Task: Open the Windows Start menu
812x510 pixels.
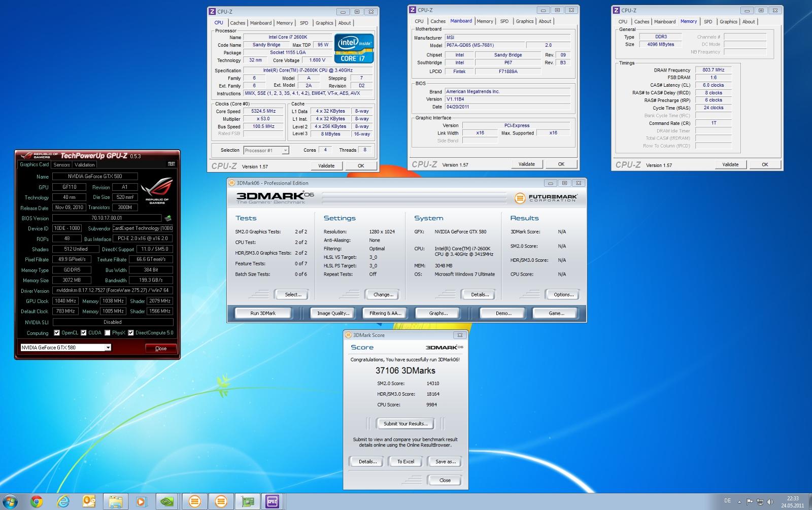Action: click(10, 501)
